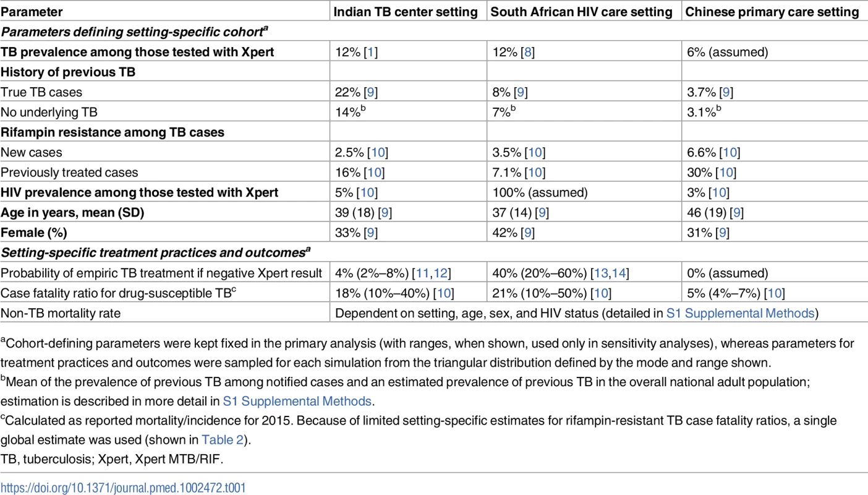Open the DOI link at bottom
The height and width of the screenshot is (495, 868).
[123, 488]
